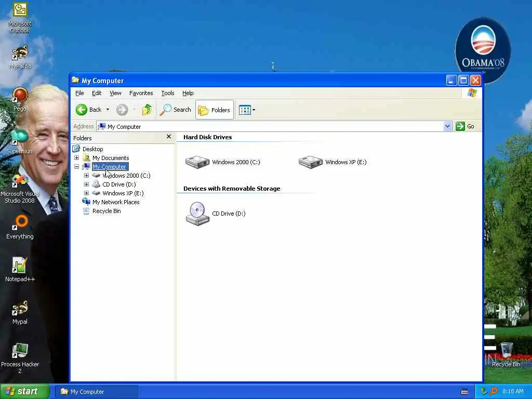Expand Windows XP (E:) tree node
This screenshot has width=532, height=399.
tap(87, 193)
